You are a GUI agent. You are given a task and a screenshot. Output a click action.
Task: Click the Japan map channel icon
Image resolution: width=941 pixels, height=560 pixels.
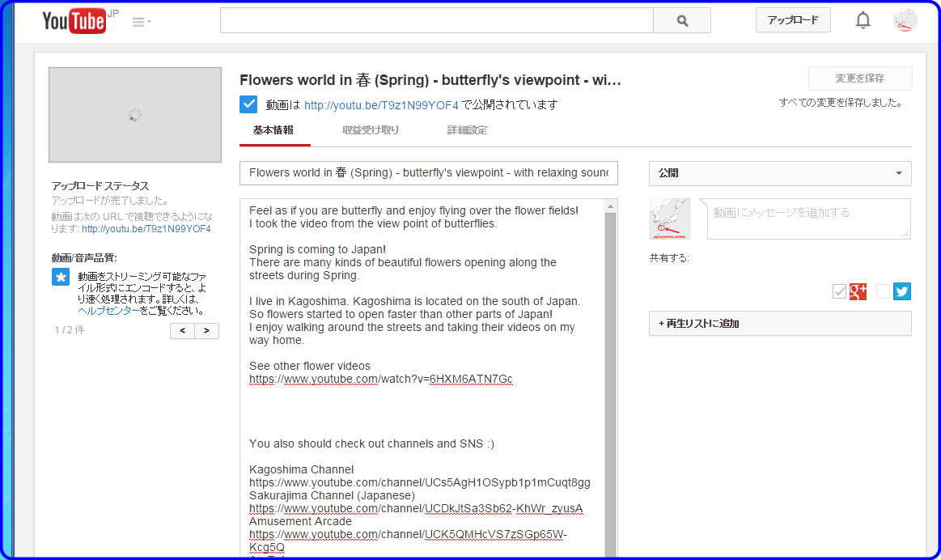(670, 218)
